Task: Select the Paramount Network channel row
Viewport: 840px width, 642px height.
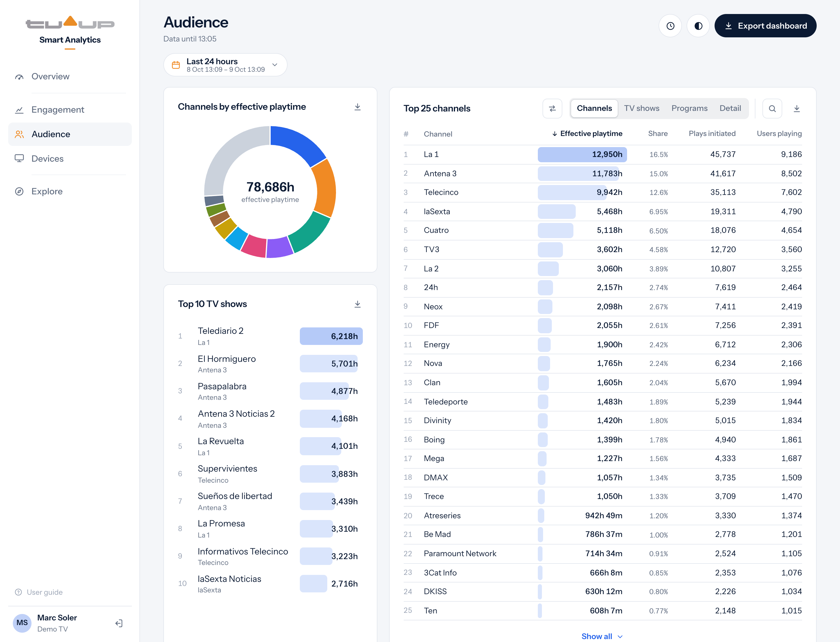Action: click(x=602, y=553)
